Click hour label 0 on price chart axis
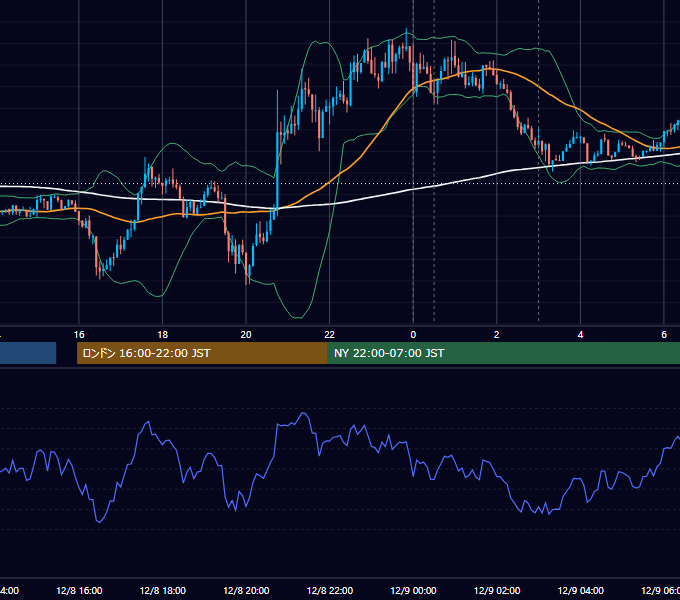 pyautogui.click(x=413, y=335)
